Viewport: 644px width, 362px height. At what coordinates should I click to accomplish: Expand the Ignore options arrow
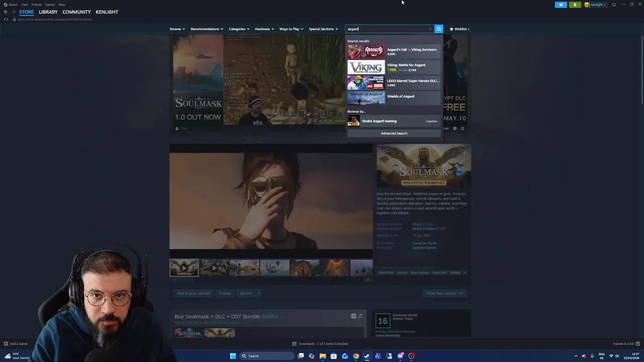pyautogui.click(x=258, y=293)
